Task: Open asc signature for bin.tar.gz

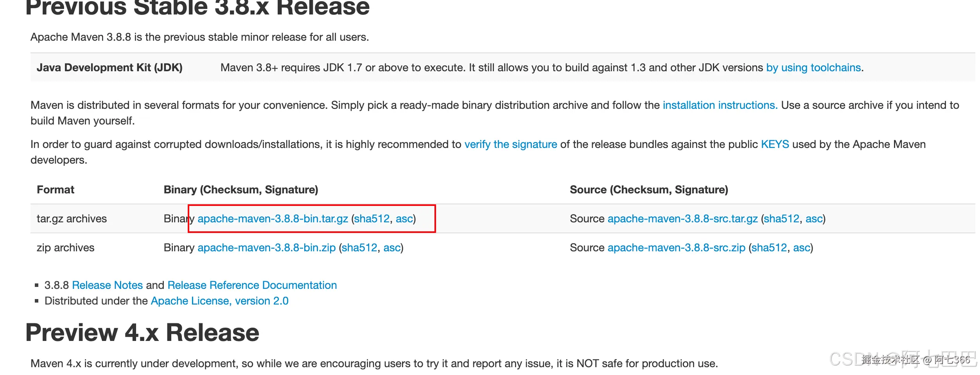Action: [x=404, y=219]
